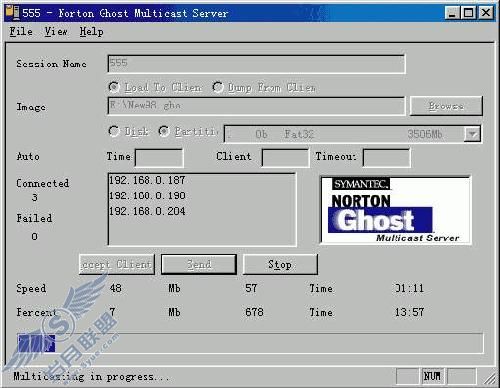
Task: Open the View menu
Action: [x=56, y=32]
